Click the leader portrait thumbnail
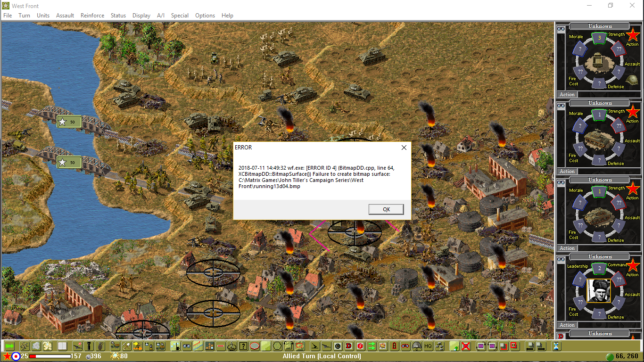The width and height of the screenshot is (644, 362). coord(599,290)
